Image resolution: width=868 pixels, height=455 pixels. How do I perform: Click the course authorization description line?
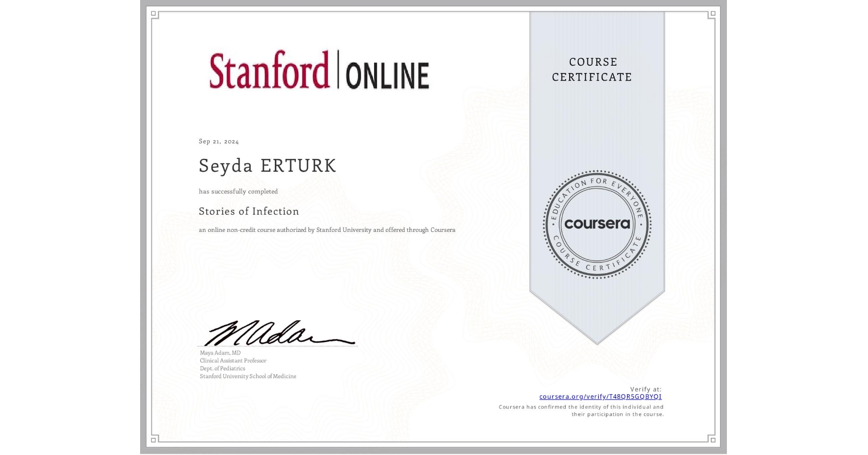pos(327,229)
